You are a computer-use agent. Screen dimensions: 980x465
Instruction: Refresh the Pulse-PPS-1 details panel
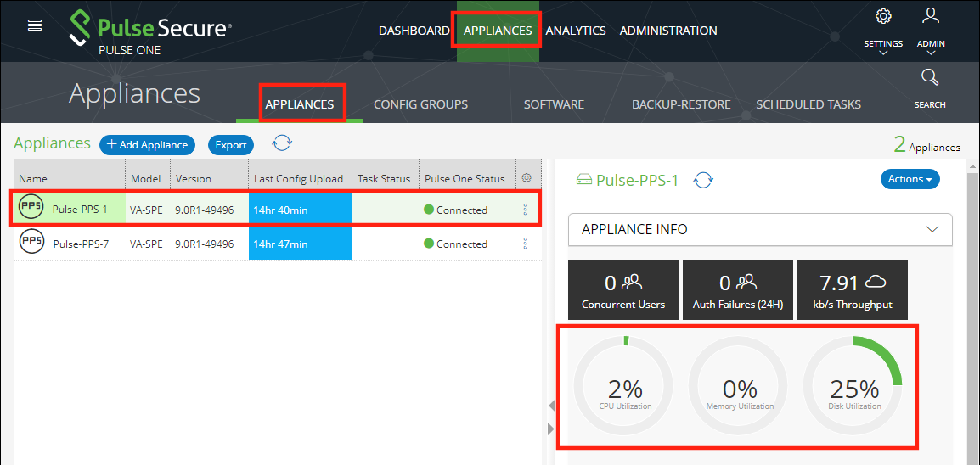click(x=704, y=180)
